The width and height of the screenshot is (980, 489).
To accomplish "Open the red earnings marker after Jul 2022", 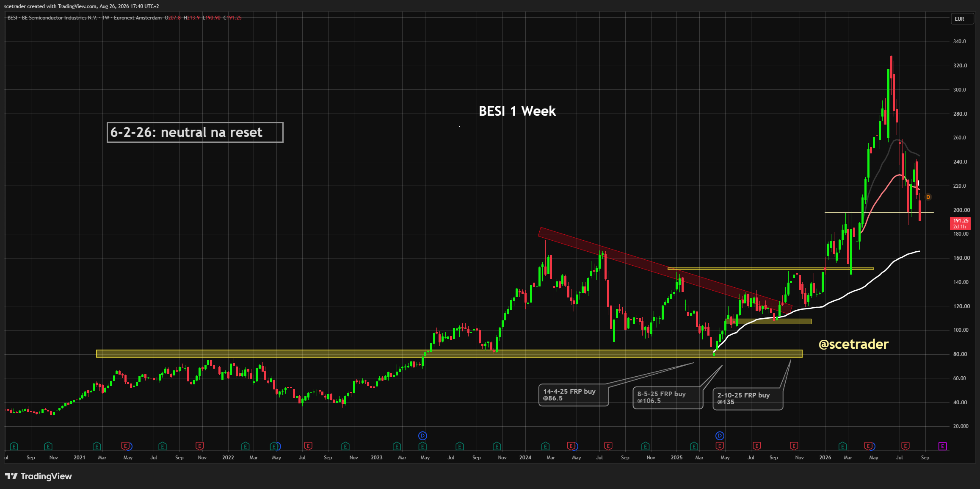I will [x=308, y=446].
